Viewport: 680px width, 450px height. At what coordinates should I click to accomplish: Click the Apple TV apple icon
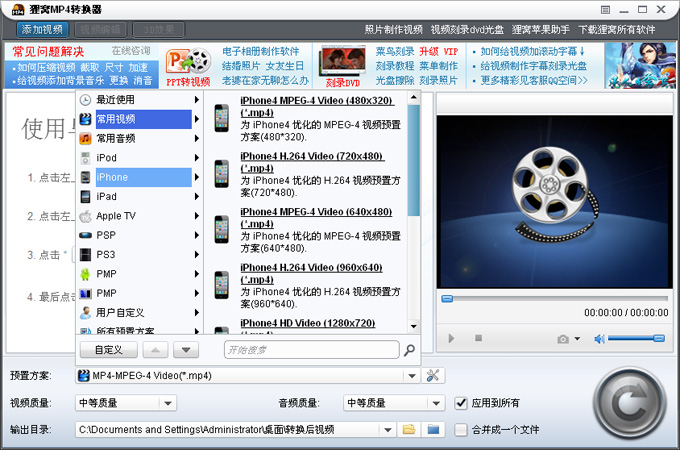(x=85, y=216)
